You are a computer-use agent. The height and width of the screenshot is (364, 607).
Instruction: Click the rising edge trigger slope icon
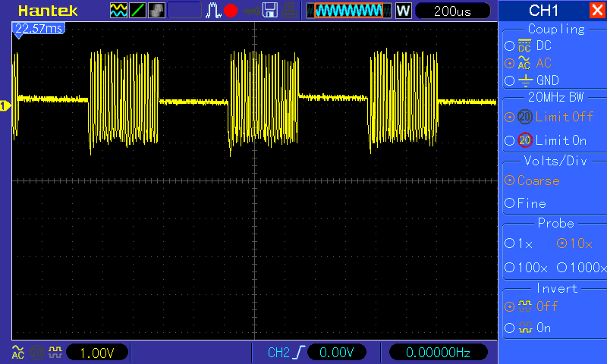tap(299, 353)
